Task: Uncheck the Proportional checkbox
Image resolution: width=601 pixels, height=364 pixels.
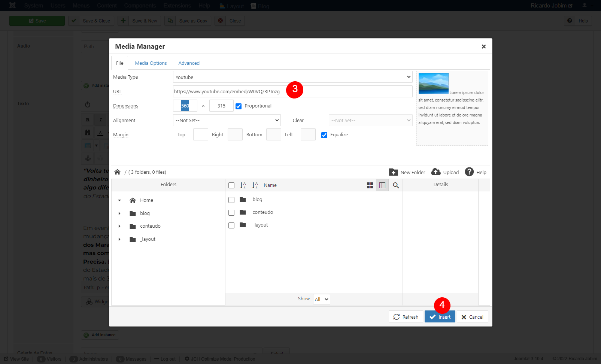Action: click(x=239, y=106)
